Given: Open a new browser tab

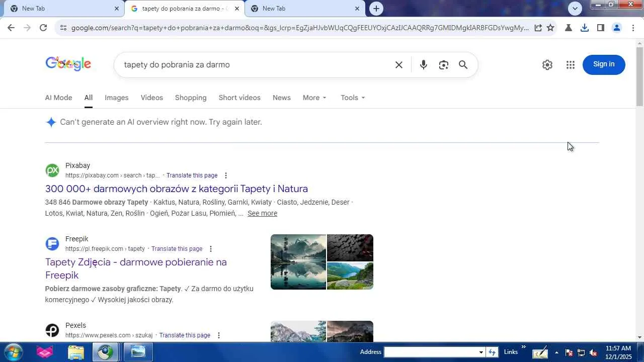Looking at the screenshot, I should [x=376, y=9].
